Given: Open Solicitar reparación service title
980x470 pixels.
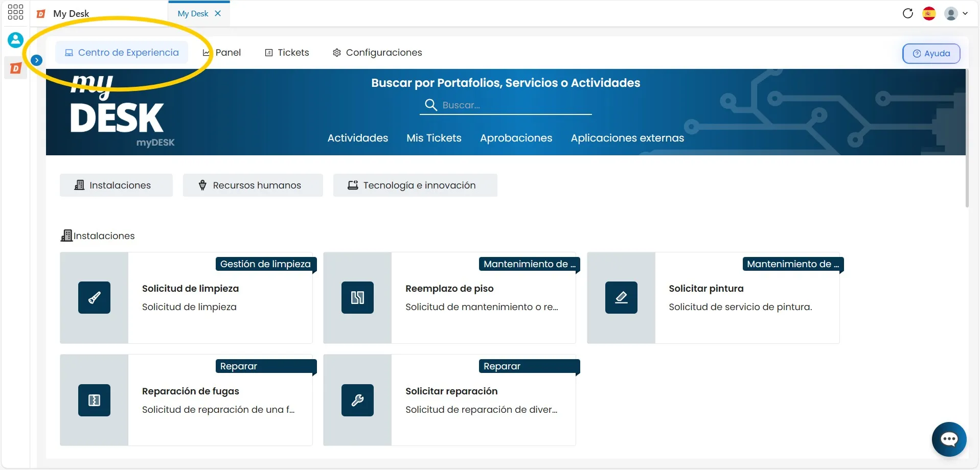Looking at the screenshot, I should click(451, 391).
